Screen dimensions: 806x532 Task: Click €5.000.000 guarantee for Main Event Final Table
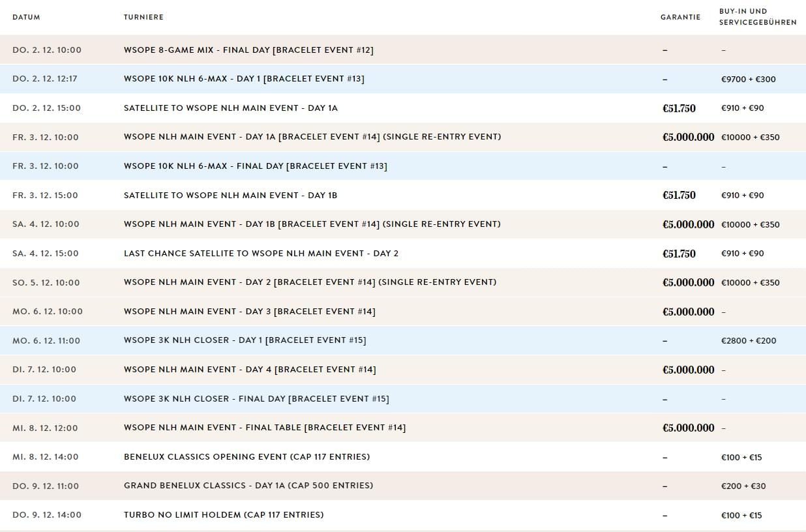[x=689, y=428]
